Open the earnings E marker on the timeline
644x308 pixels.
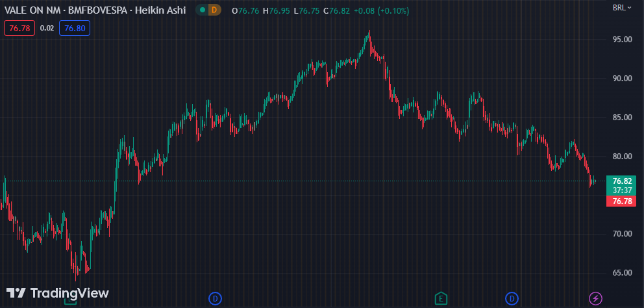point(441,298)
